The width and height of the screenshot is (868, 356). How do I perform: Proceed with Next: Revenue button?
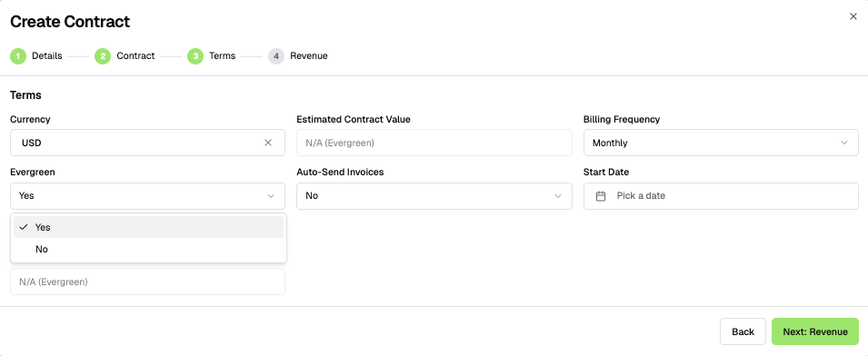tap(815, 331)
